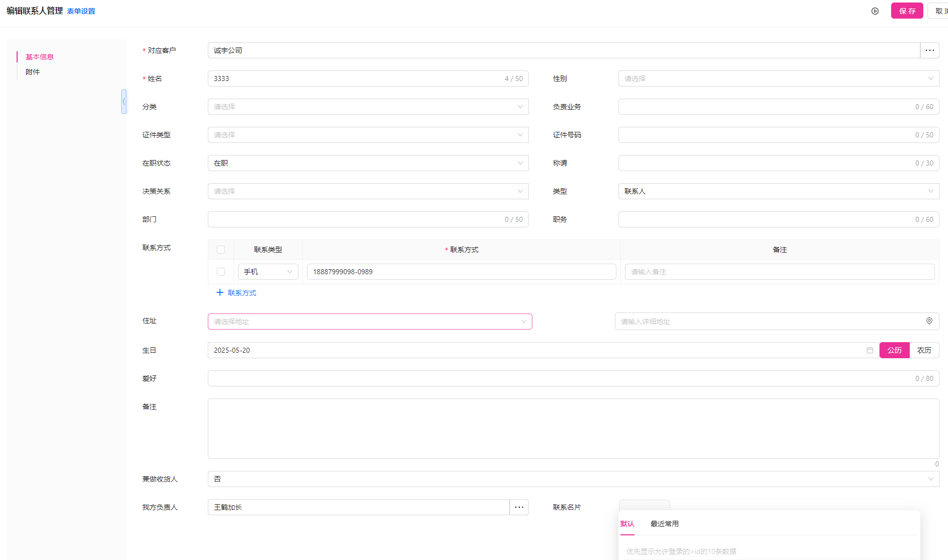This screenshot has width=948, height=560.
Task: Click the plus icon to add 联系方式
Action: coord(220,292)
